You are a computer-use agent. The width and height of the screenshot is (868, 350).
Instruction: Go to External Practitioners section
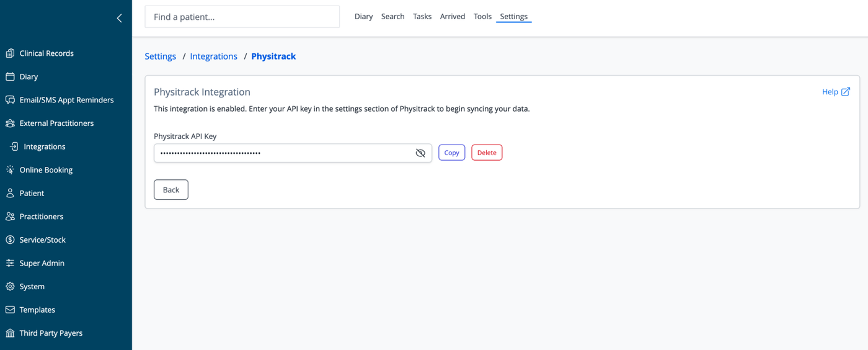pos(56,123)
